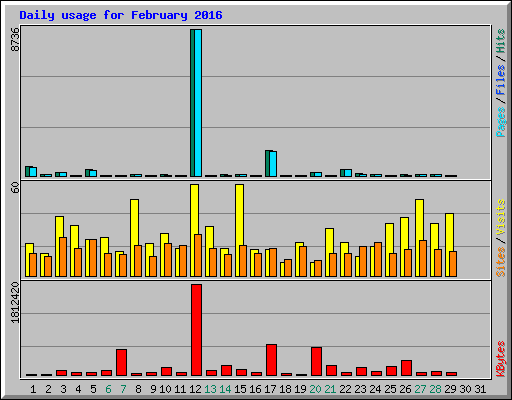Click the 'Daily usage for February 2016' title
The width and height of the screenshot is (512, 400).
point(121,15)
